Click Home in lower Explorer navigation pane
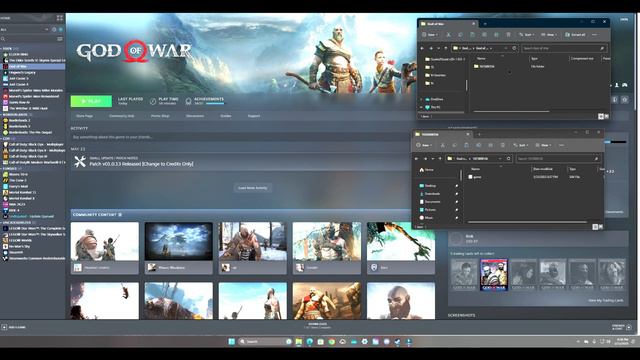This screenshot has width=640, height=360. (x=427, y=169)
